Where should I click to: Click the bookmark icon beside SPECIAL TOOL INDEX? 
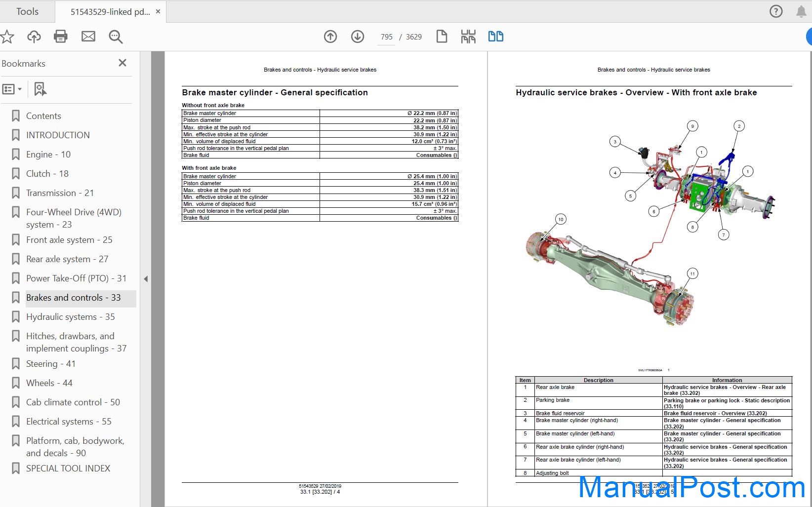coord(16,468)
